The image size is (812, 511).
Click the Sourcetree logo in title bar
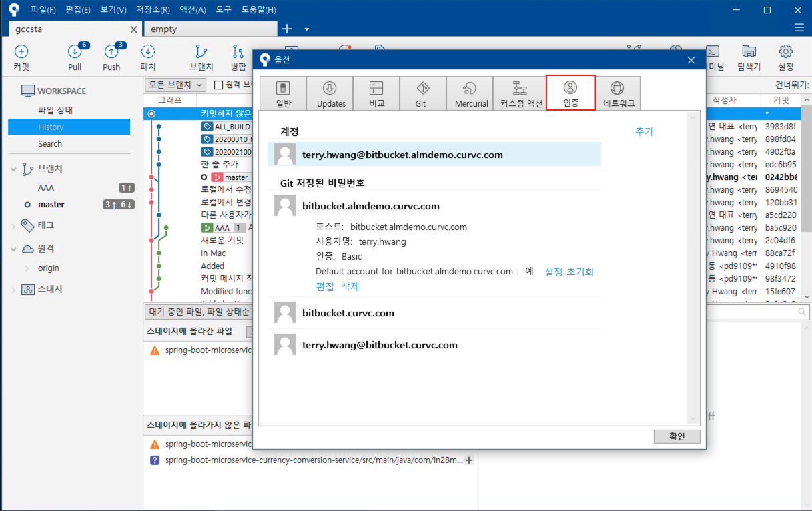click(15, 10)
